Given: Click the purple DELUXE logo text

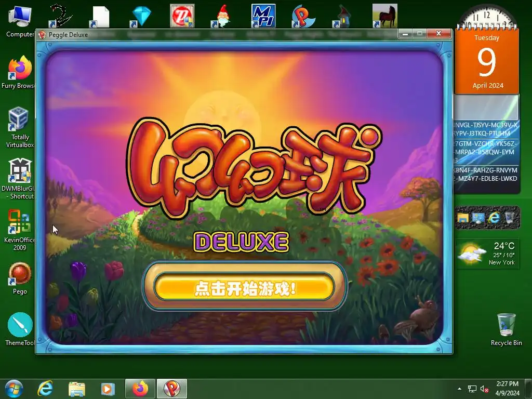Looking at the screenshot, I should tap(241, 242).
